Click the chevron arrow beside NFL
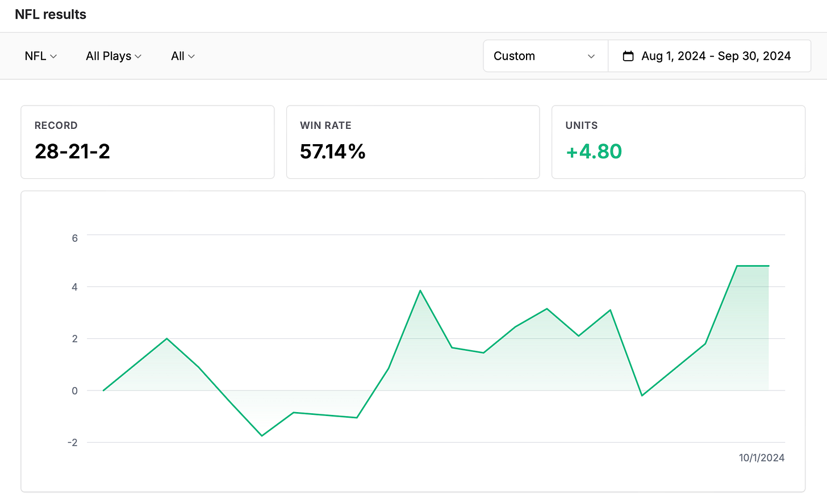The height and width of the screenshot is (504, 827). pyautogui.click(x=53, y=56)
